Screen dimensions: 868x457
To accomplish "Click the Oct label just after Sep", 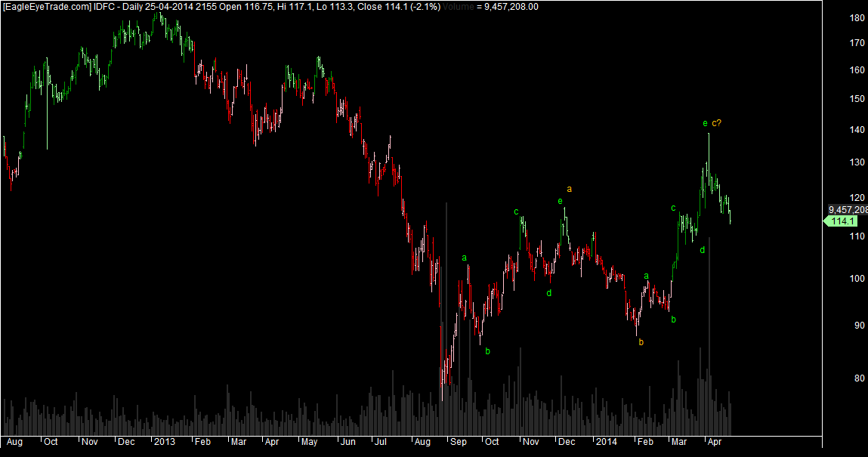I will 492,441.
